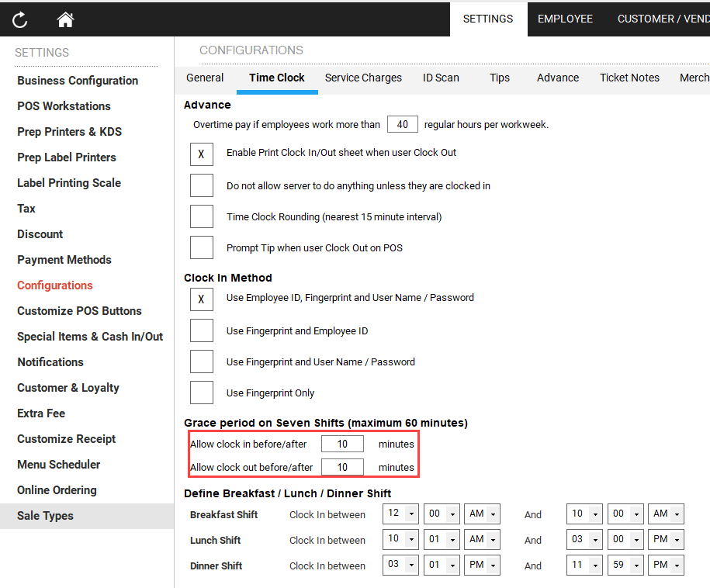Open the ID Scan tab

pos(441,78)
